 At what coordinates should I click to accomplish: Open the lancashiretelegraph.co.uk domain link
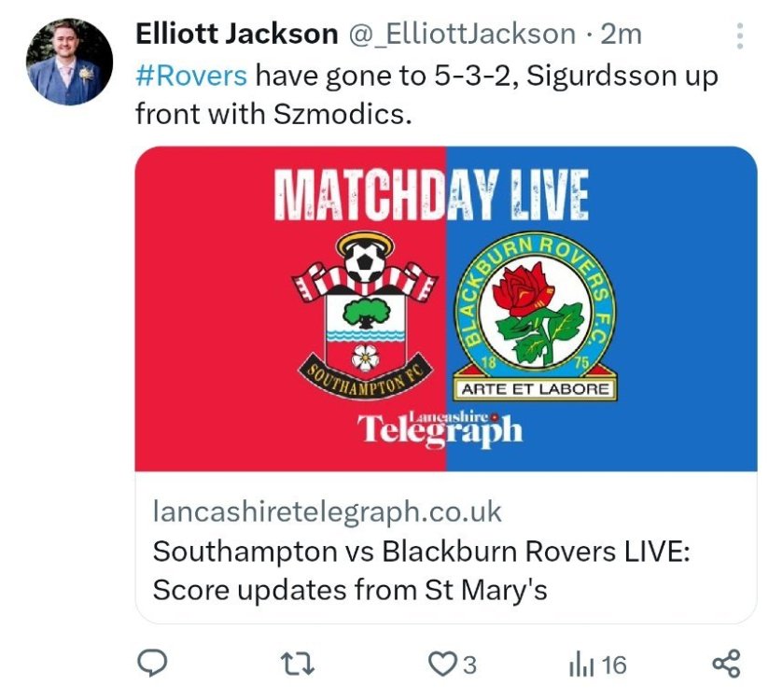tap(327, 511)
